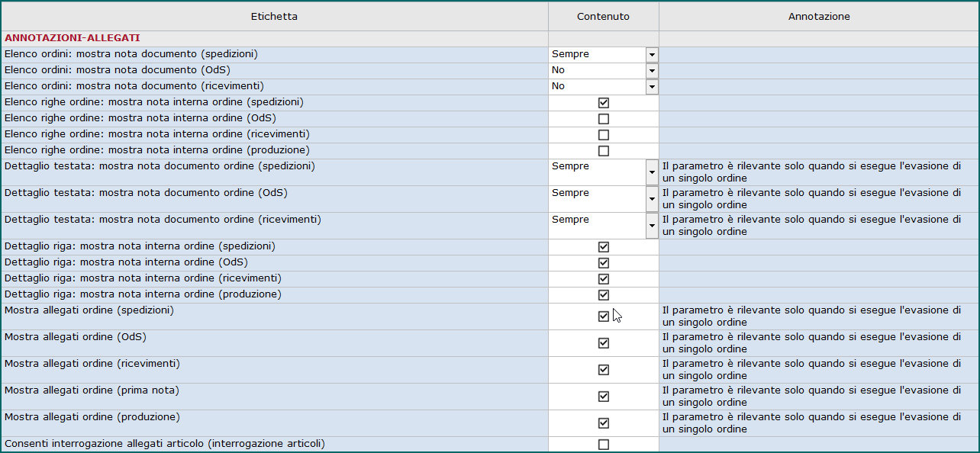
Task: Check Elenco righe ordine nota interna (ricevimenti)
Action: coord(604,135)
